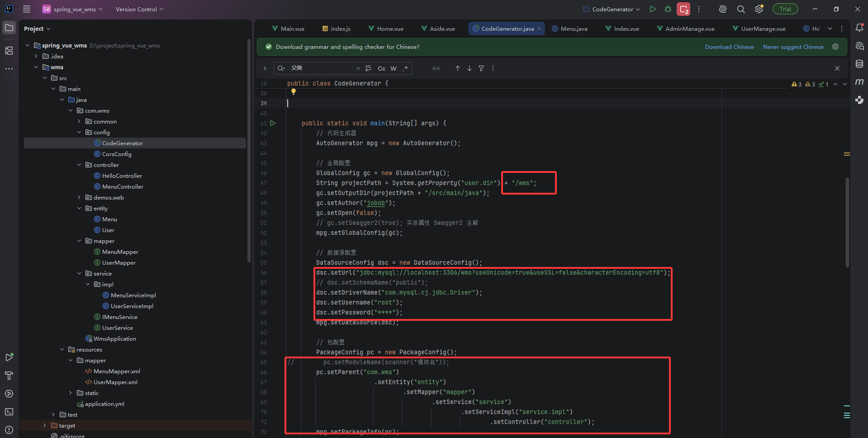Viewport: 868px width, 438px height.
Task: Switch to Aside.vue tab
Action: click(438, 29)
